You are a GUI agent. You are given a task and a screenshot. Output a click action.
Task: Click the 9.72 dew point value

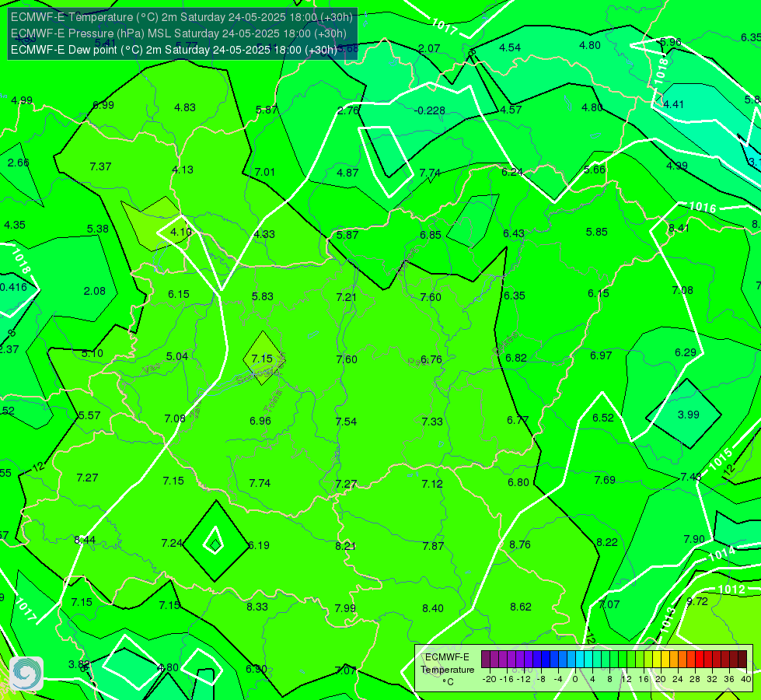tap(697, 601)
